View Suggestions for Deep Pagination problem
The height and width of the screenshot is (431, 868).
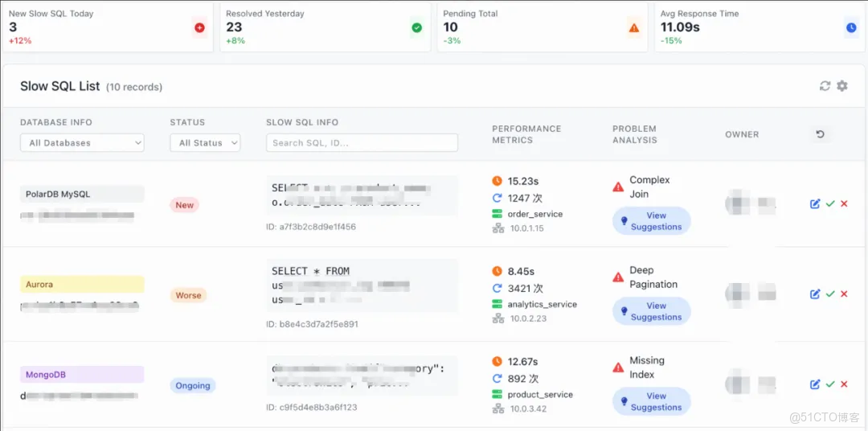652,311
